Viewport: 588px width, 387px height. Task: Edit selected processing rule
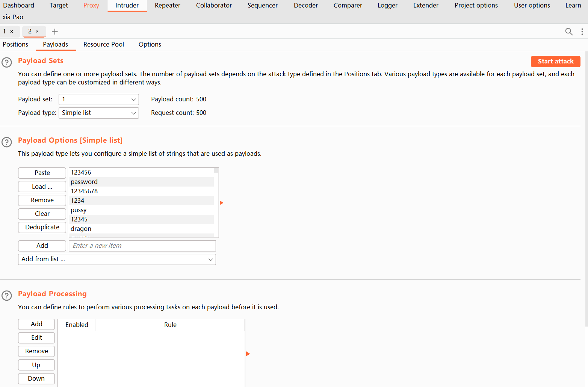click(x=36, y=337)
